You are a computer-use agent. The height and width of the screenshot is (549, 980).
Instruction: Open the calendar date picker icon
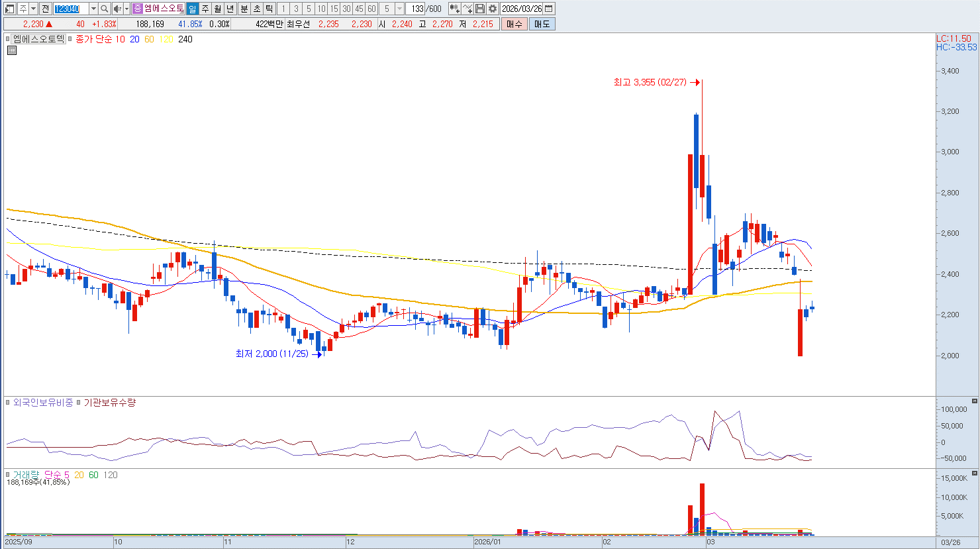click(549, 9)
